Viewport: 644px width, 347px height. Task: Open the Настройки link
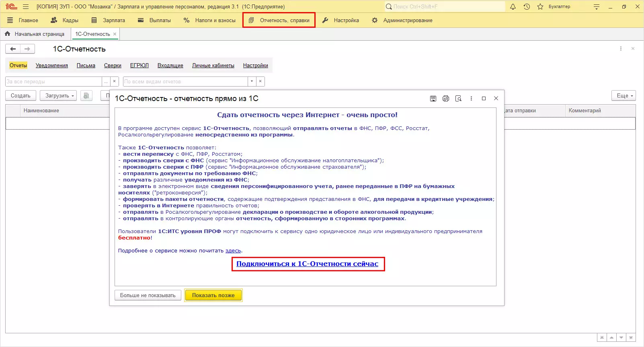[x=255, y=65]
